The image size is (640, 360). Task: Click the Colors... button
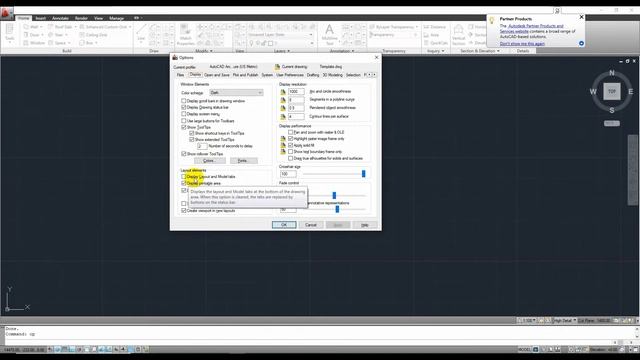(x=209, y=161)
